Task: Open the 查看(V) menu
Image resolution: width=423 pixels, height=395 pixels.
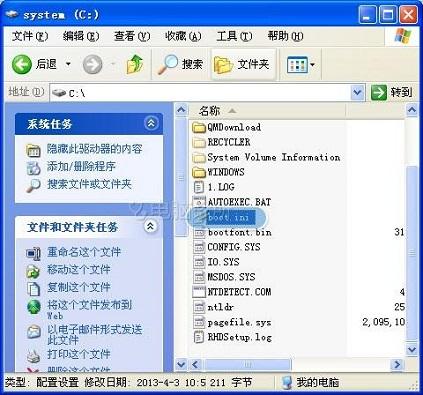Action: click(132, 36)
